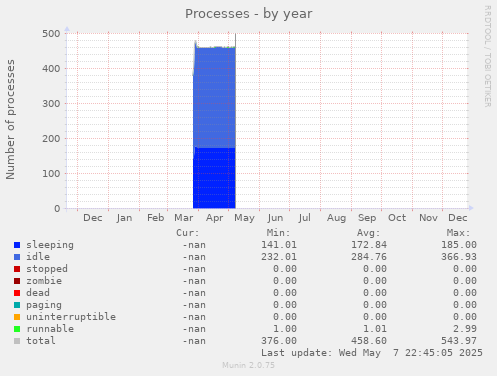497x376 pixels.
Task: Click the "total" legend label
Action: [41, 341]
